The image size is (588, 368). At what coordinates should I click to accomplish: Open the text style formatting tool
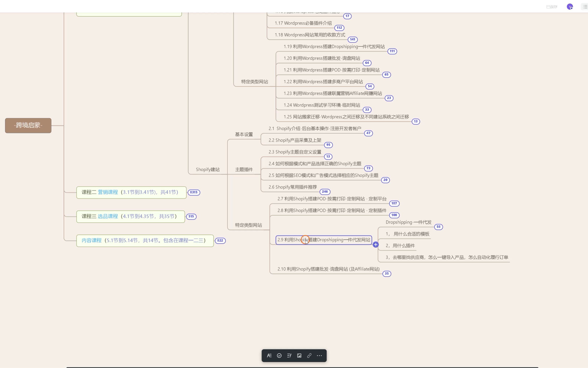click(x=269, y=356)
